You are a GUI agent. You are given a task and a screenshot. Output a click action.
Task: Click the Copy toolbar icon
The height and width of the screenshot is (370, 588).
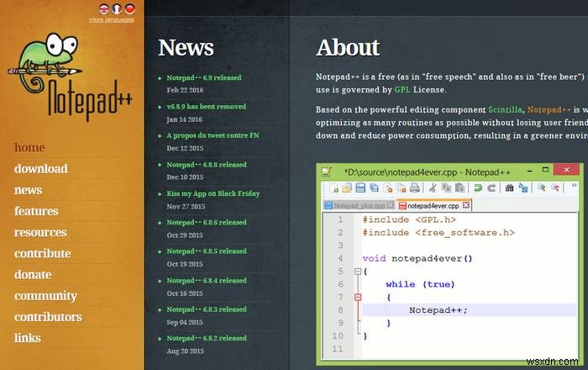446,188
